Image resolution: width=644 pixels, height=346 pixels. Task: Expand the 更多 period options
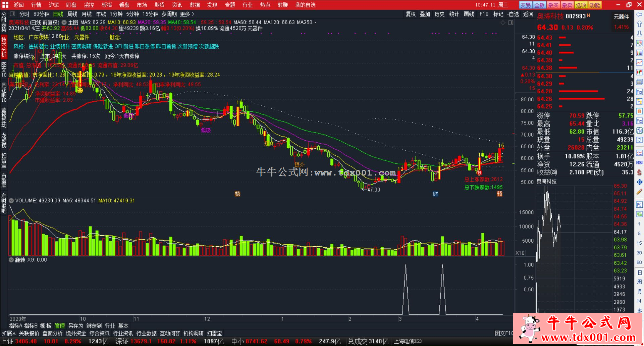click(x=187, y=14)
